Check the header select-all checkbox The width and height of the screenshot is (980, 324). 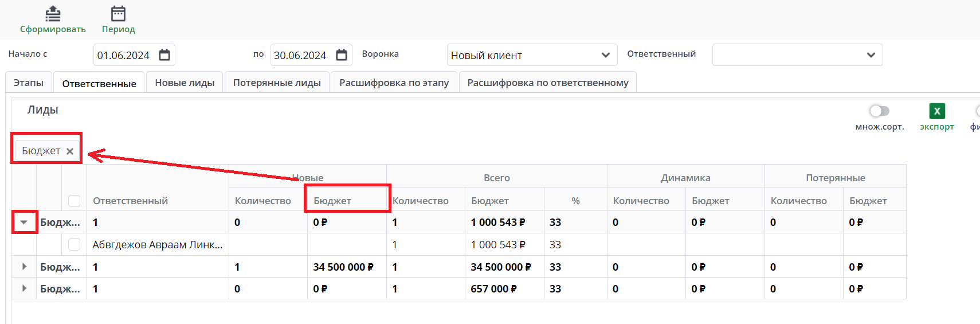point(74,201)
